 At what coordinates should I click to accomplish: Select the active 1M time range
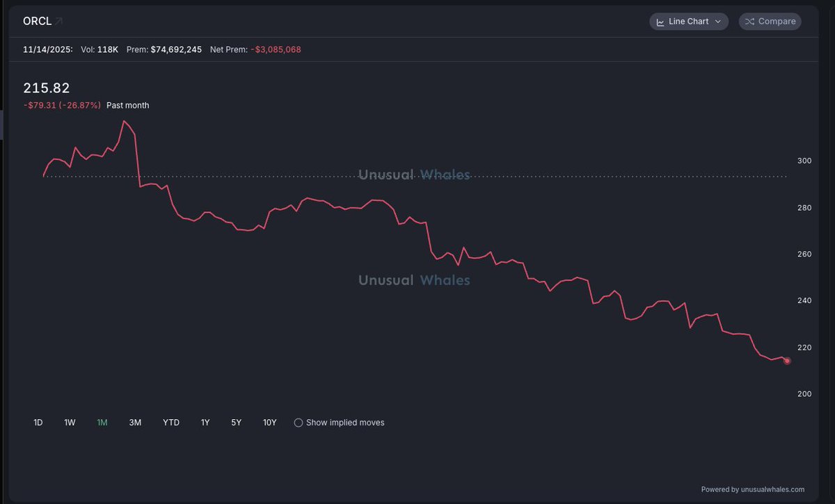pos(102,423)
